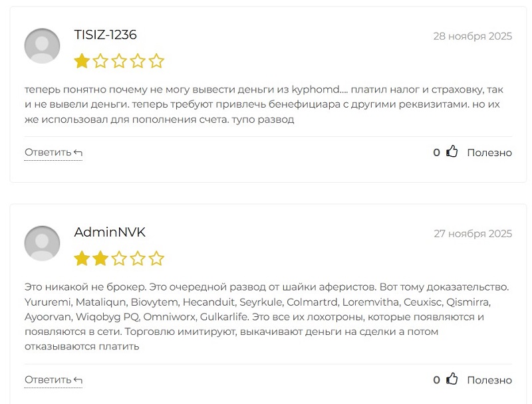The height and width of the screenshot is (404, 532).
Task: Click the reply arrow on AdminNVK's review
Action: 78,381
